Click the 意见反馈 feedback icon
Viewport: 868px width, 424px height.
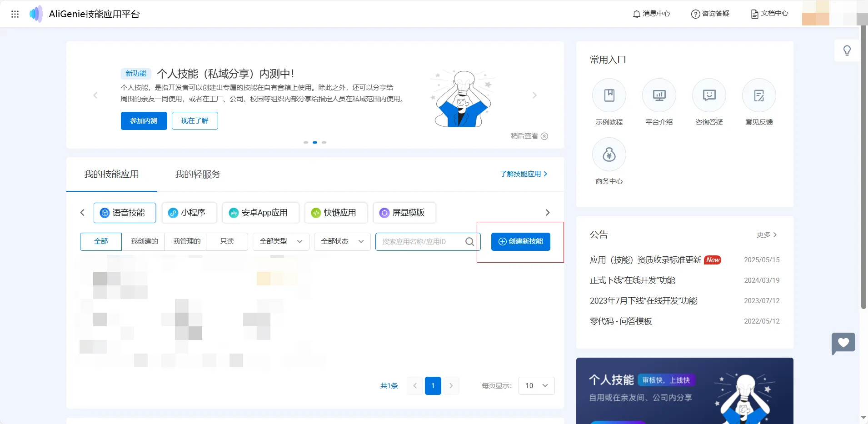pos(759,95)
